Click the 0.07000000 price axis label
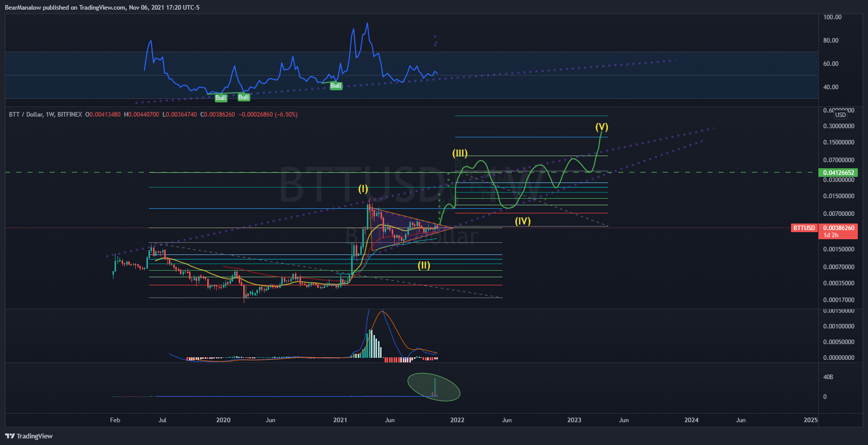Image resolution: width=868 pixels, height=445 pixels. (x=839, y=160)
